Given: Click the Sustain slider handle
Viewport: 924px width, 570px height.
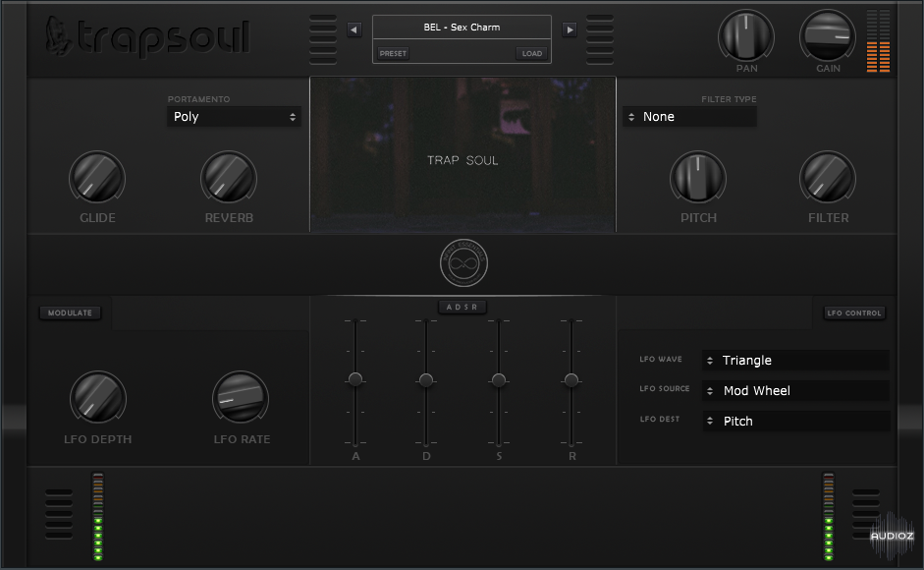Looking at the screenshot, I should click(499, 380).
